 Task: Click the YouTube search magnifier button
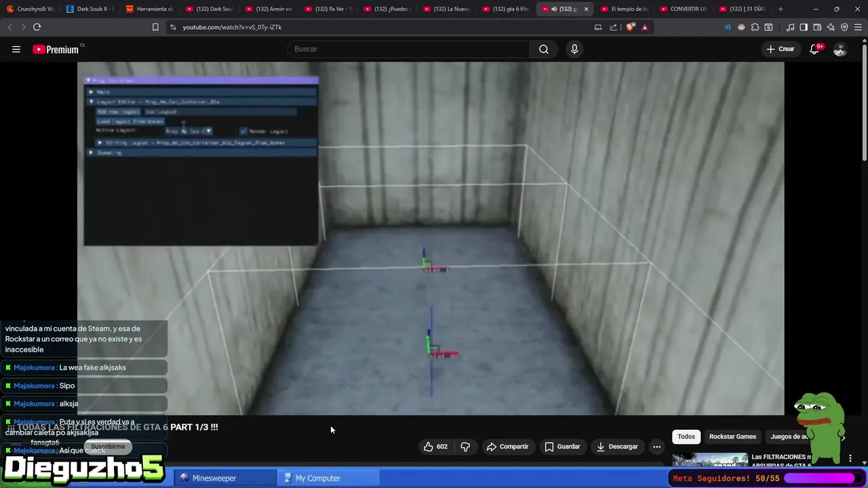pos(544,49)
